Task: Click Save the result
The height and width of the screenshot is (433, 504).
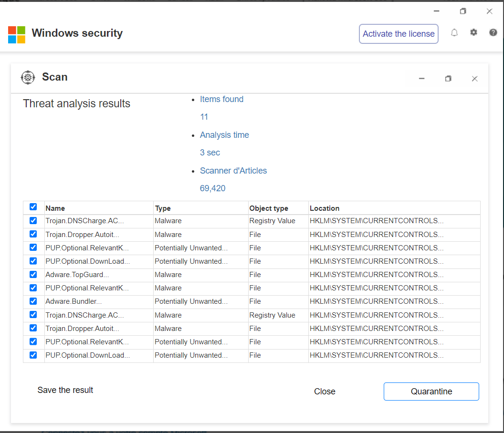Action: click(x=65, y=390)
